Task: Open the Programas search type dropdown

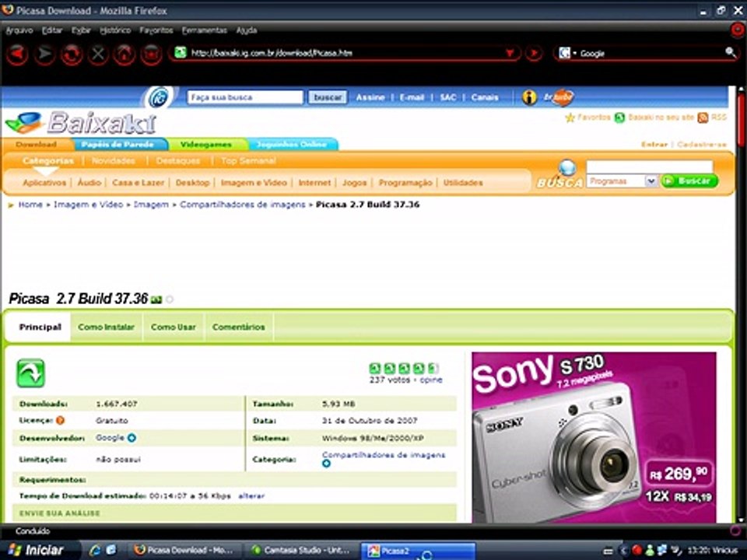Action: coord(622,181)
